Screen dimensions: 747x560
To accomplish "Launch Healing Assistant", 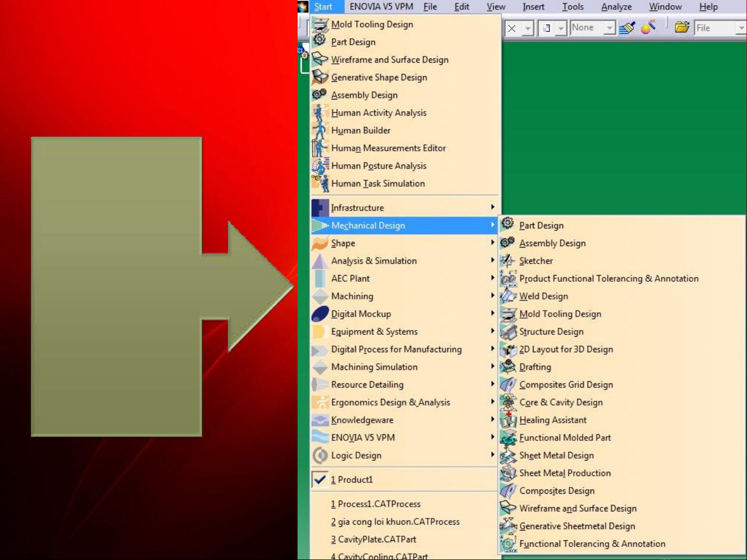I will click(622, 420).
